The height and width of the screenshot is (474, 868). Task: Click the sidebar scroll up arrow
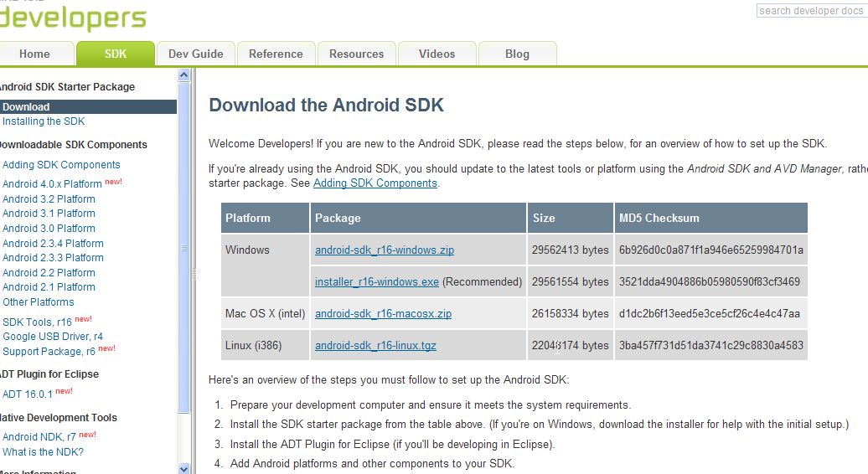point(184,75)
